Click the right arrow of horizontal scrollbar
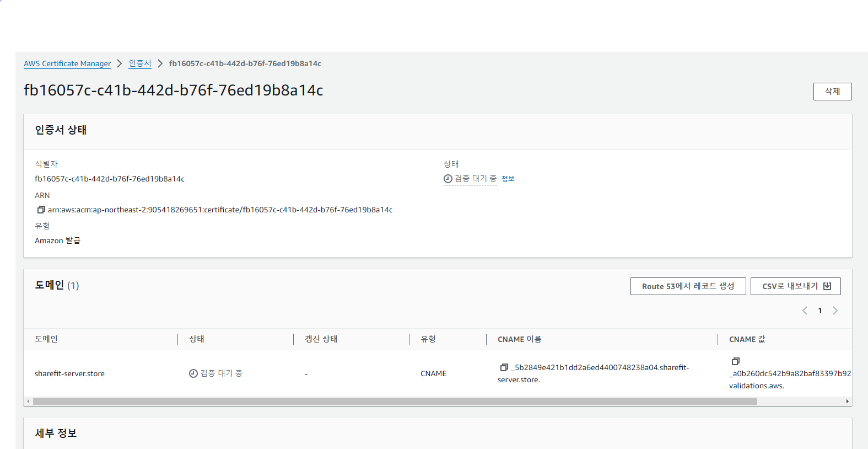Image resolution: width=868 pixels, height=449 pixels. pyautogui.click(x=847, y=402)
